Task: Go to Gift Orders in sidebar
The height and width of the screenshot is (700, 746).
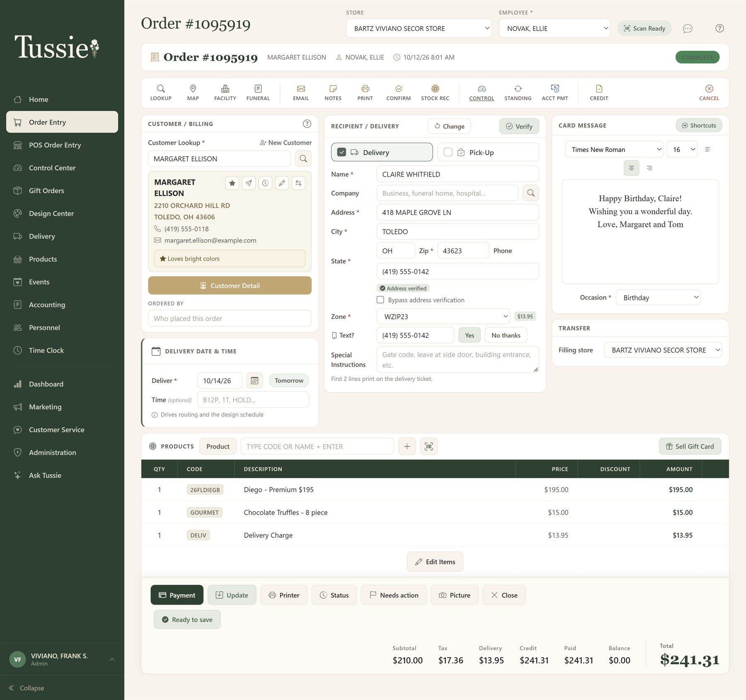Action: pos(62,191)
